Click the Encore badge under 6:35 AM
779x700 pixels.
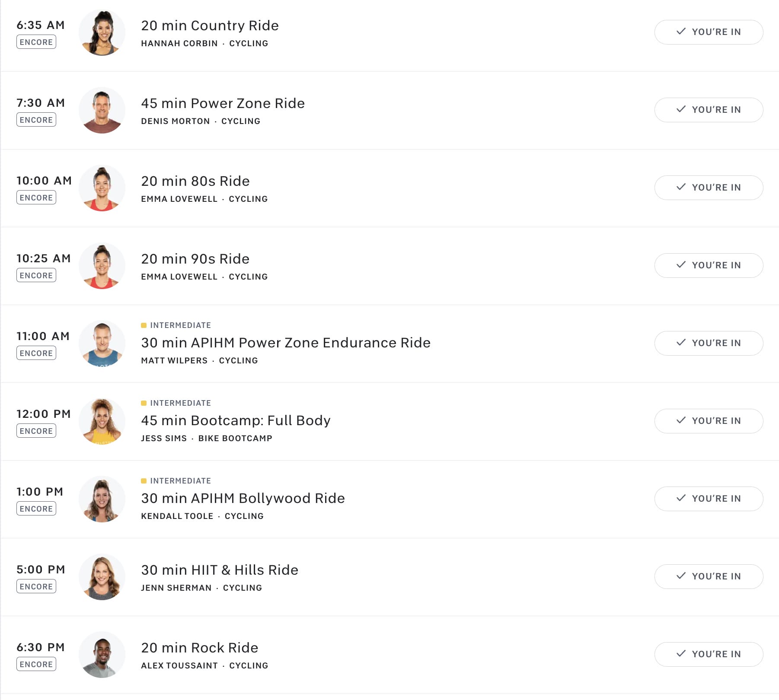[x=36, y=42]
